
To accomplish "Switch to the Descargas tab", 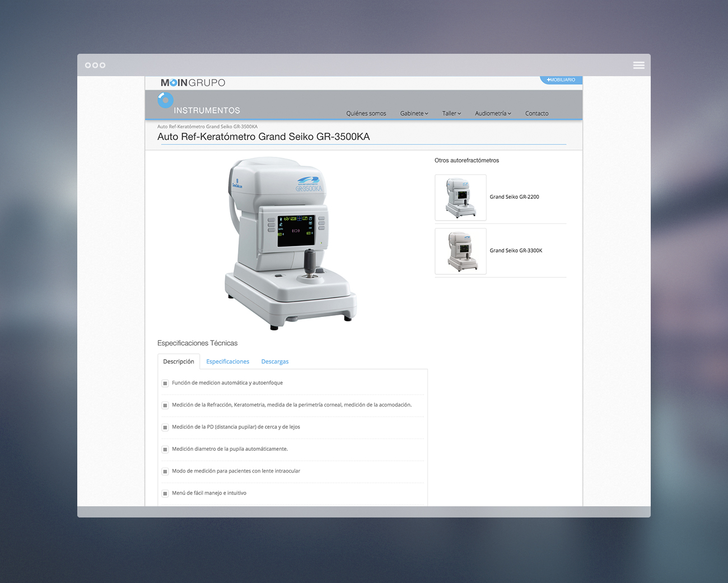I will point(275,362).
